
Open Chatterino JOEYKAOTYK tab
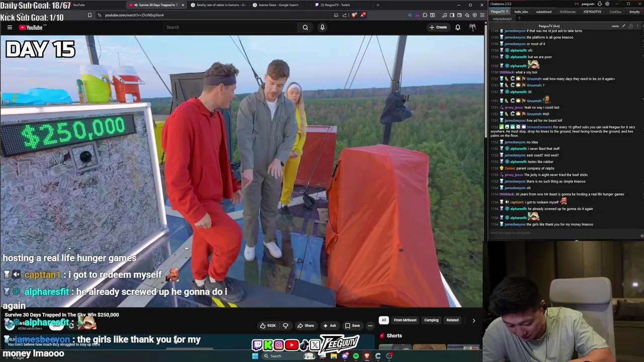click(x=592, y=12)
